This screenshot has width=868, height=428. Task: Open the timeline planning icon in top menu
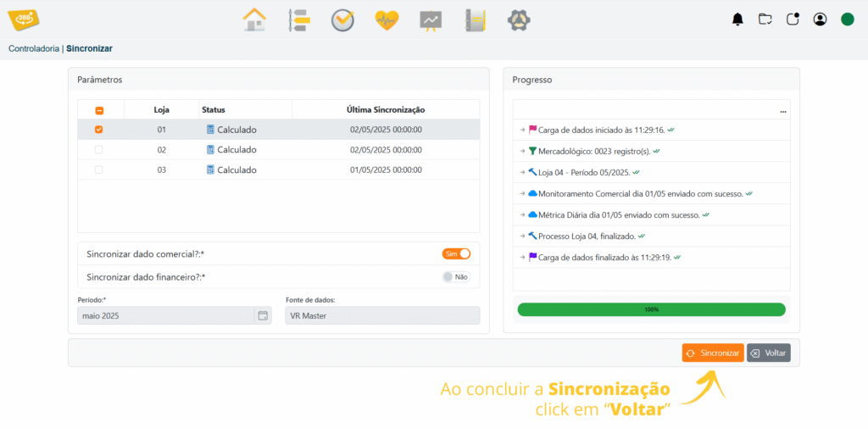pos(299,20)
